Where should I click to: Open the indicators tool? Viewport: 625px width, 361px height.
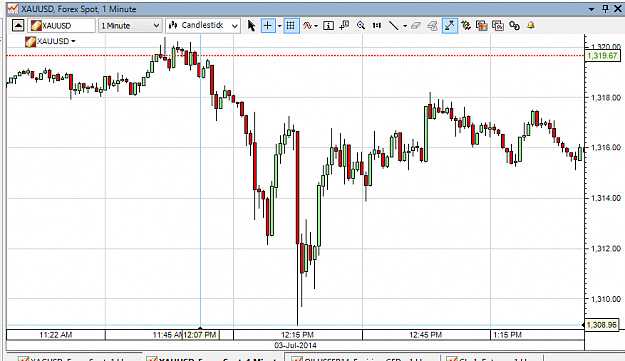307,26
